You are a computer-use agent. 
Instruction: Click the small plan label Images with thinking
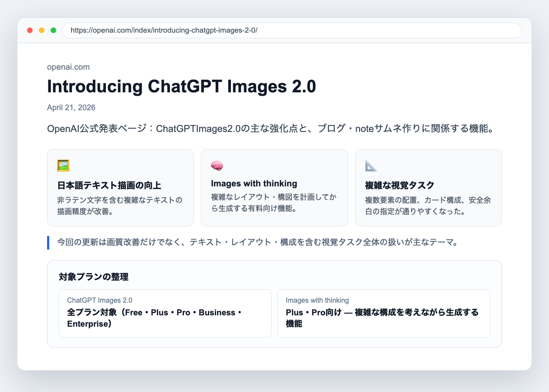pyautogui.click(x=317, y=300)
